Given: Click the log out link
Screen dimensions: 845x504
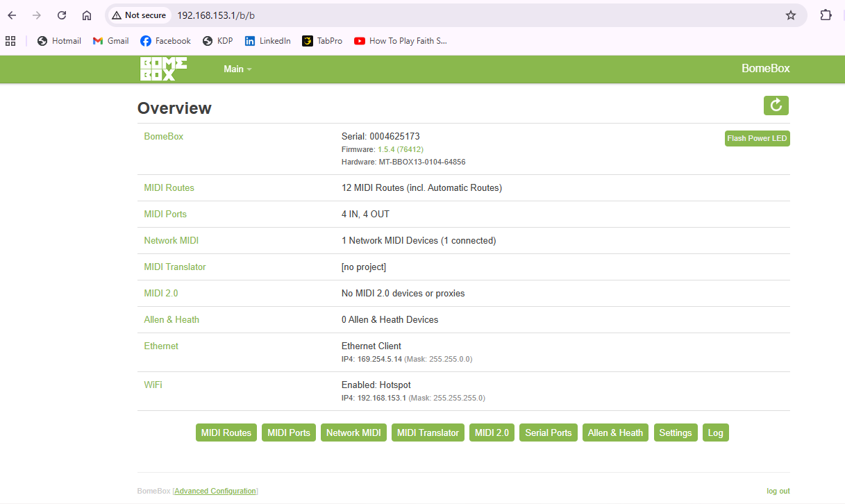Looking at the screenshot, I should [x=778, y=491].
